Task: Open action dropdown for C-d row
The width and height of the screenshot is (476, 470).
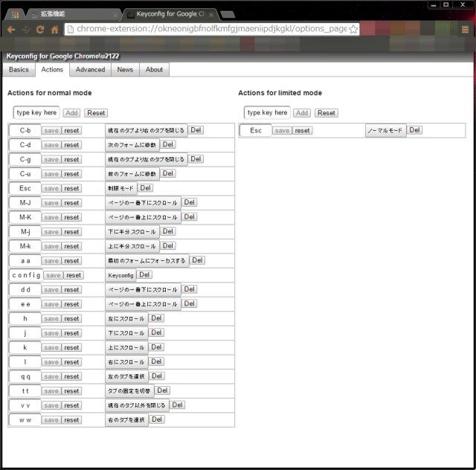Action: [x=132, y=145]
